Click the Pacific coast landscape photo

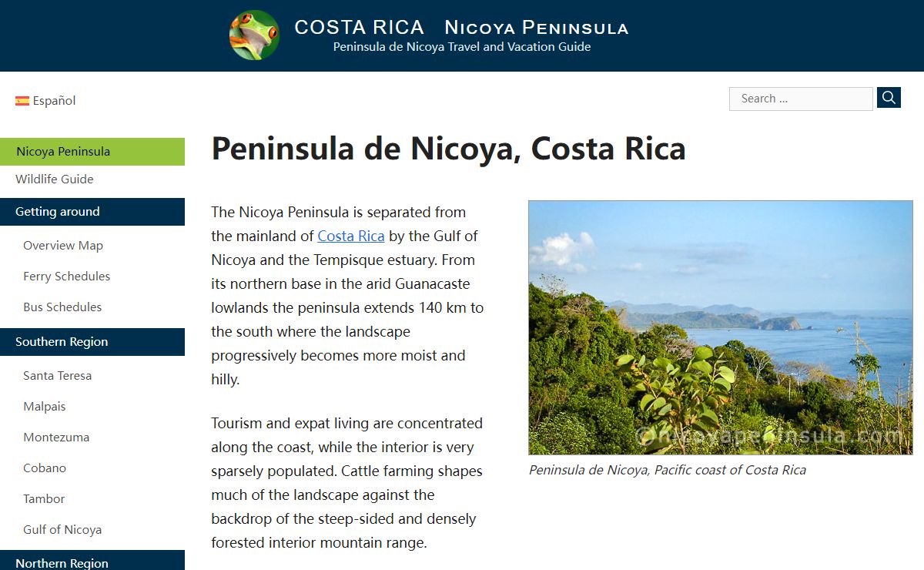[x=720, y=327]
